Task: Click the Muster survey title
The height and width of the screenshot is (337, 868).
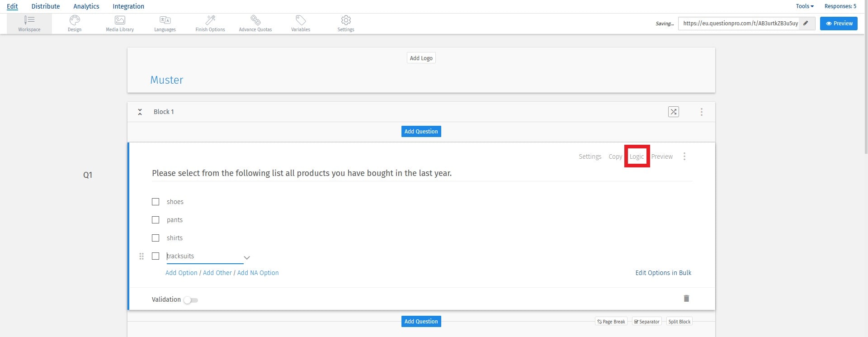Action: pyautogui.click(x=167, y=80)
